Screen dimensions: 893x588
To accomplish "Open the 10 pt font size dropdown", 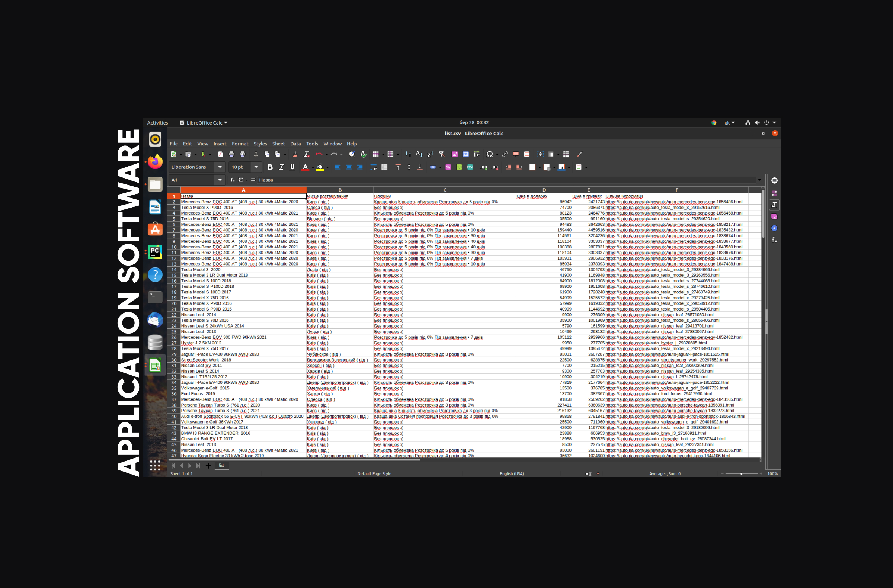I will 256,167.
